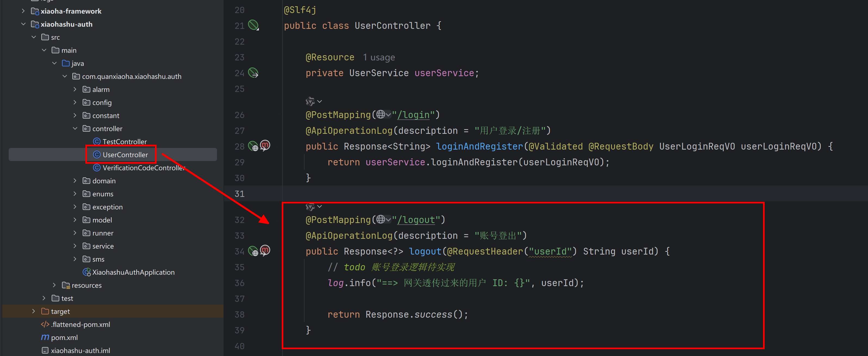Open TestController in the project tree
Image resolution: width=868 pixels, height=356 pixels.
point(124,142)
